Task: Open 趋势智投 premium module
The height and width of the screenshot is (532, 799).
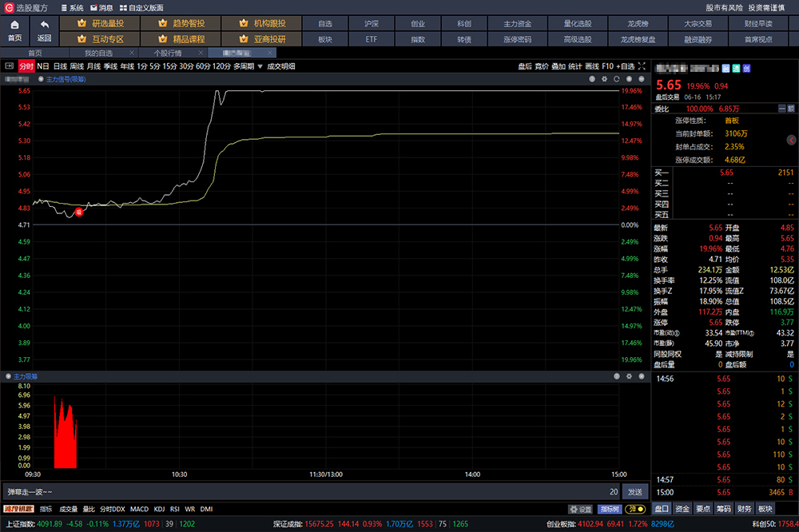Action: click(x=181, y=23)
